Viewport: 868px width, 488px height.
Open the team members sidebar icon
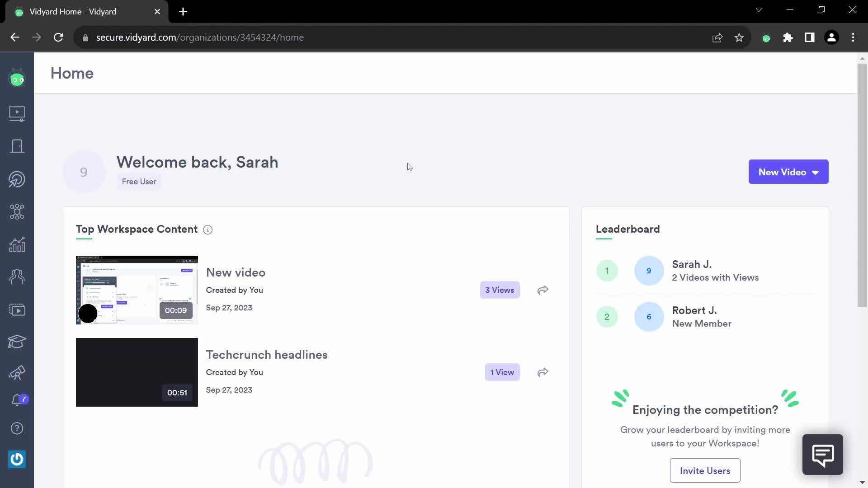(17, 277)
